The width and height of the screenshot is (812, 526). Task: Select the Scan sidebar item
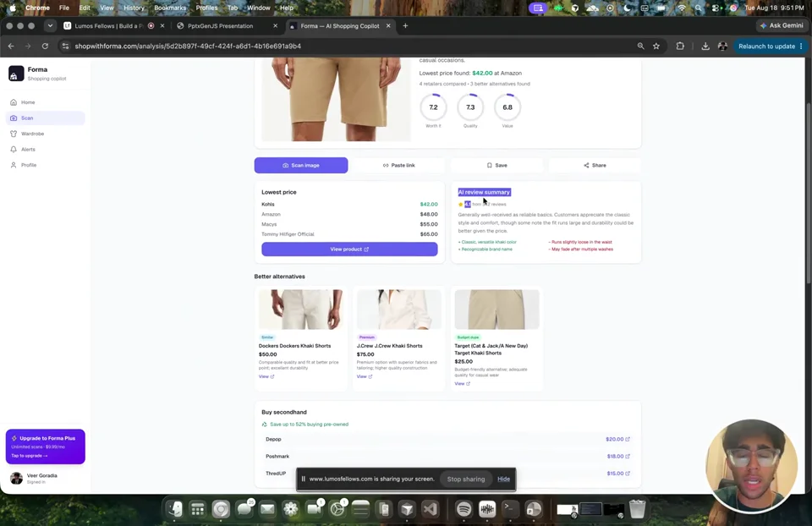45,118
